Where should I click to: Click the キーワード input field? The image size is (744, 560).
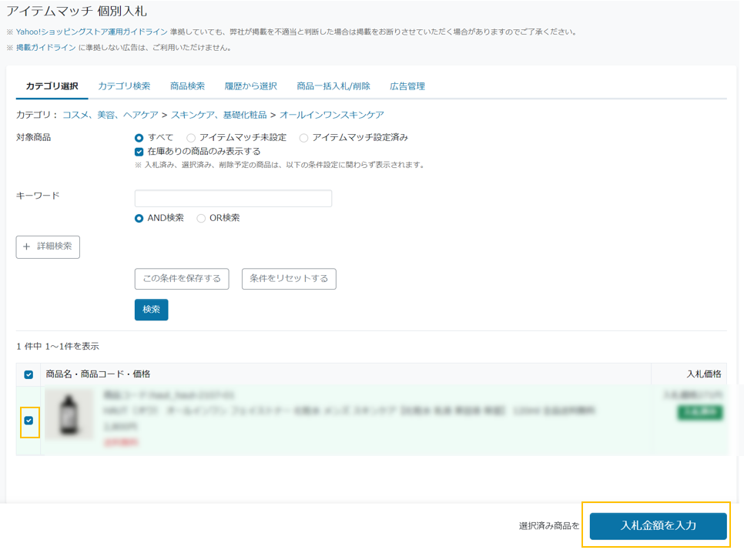[x=233, y=199]
